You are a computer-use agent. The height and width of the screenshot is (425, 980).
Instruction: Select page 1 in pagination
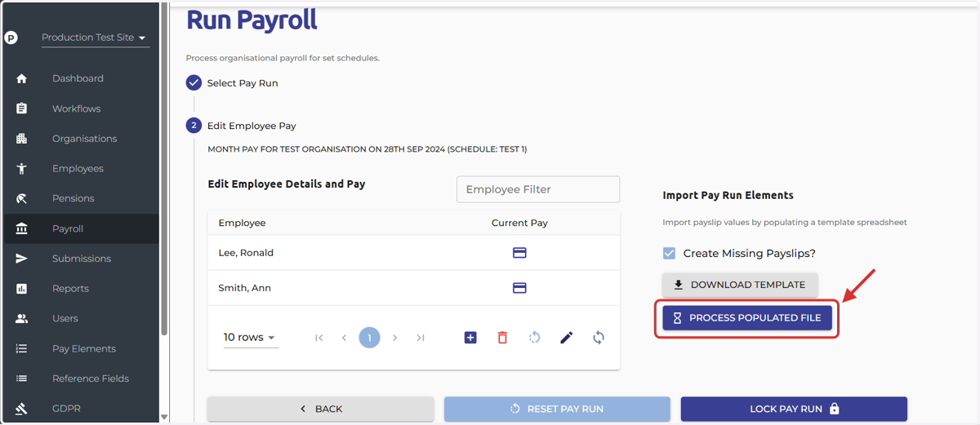pyautogui.click(x=369, y=338)
